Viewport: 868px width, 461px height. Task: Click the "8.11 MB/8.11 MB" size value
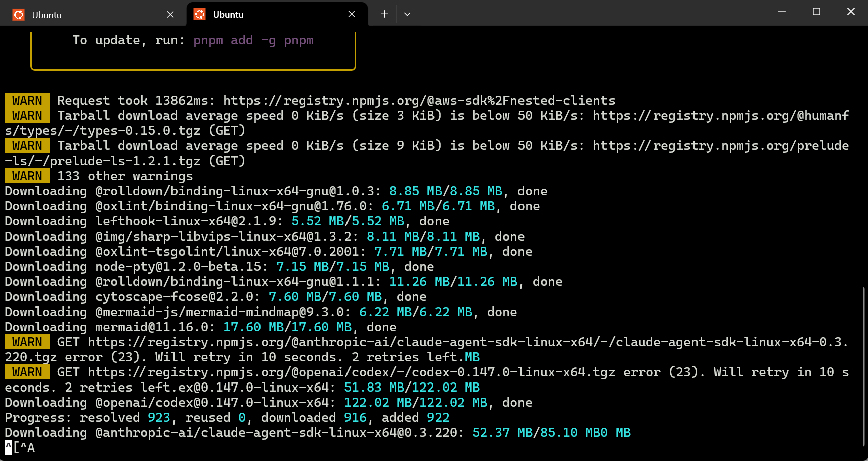tap(423, 237)
